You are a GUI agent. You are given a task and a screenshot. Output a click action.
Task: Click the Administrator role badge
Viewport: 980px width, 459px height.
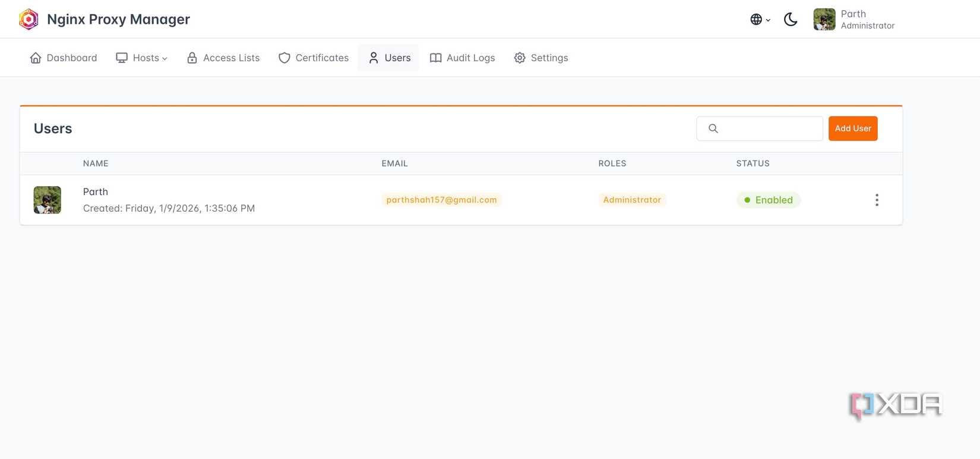(632, 200)
